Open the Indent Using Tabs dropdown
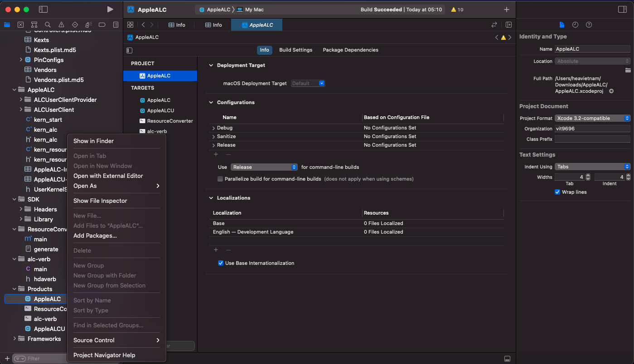The width and height of the screenshot is (634, 364). (592, 167)
